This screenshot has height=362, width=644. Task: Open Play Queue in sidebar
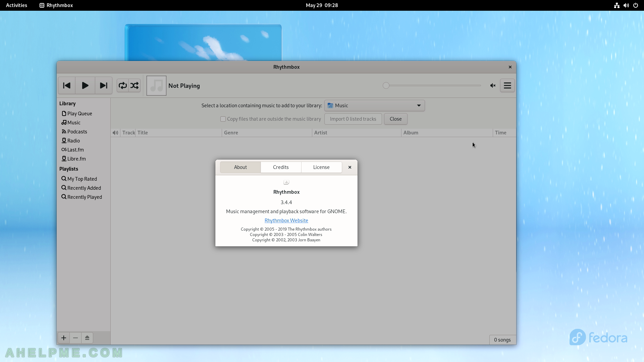84,114
